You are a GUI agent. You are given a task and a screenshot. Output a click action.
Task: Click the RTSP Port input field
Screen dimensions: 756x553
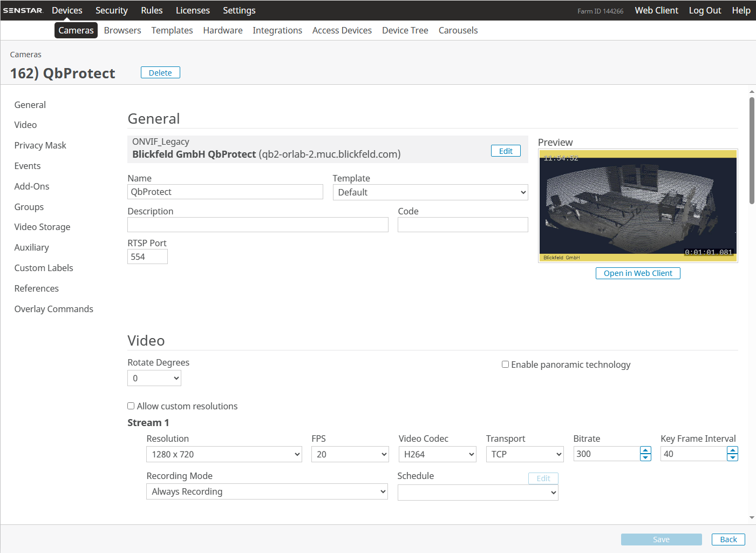pos(147,257)
